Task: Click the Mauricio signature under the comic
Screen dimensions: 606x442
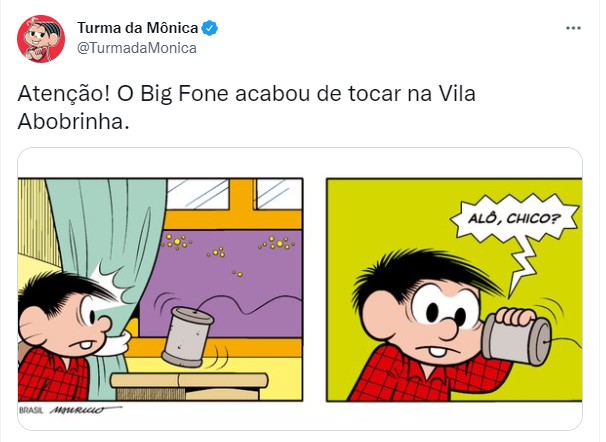Action: point(85,410)
